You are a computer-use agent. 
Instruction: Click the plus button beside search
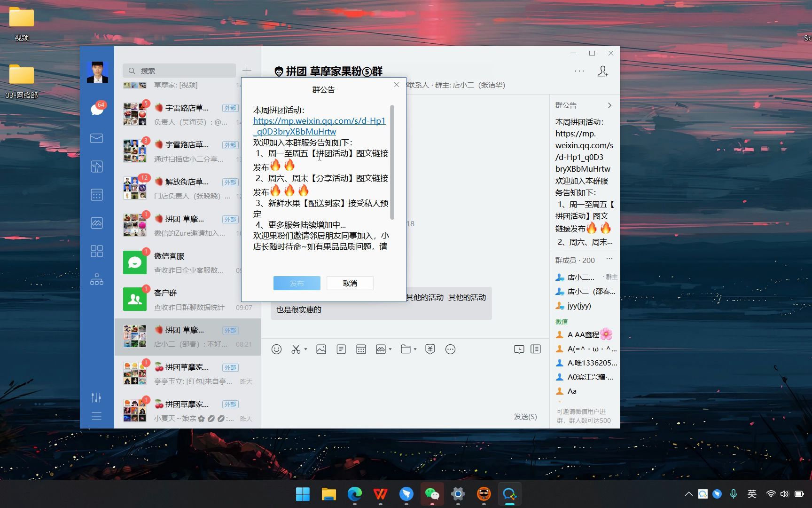pyautogui.click(x=247, y=71)
